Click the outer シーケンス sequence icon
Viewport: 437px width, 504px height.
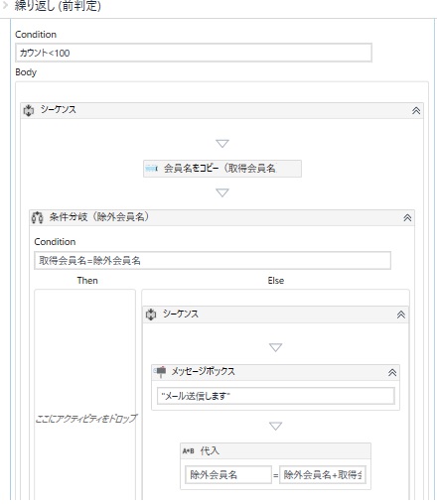29,110
